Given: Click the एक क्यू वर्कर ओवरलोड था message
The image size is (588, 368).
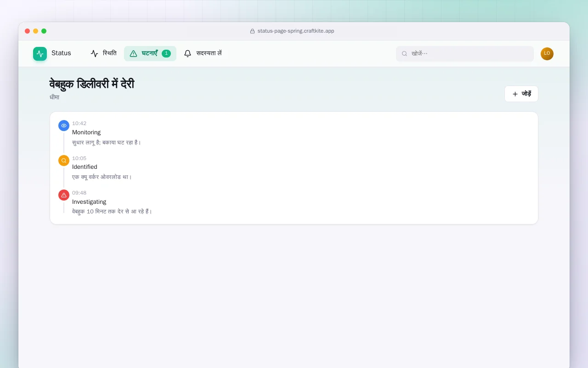Looking at the screenshot, I should click(x=102, y=177).
